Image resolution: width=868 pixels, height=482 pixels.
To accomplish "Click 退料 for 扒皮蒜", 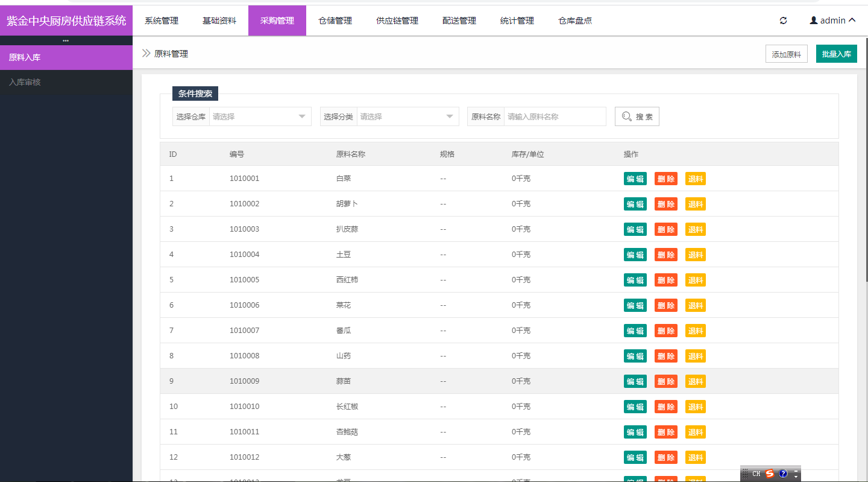I will (x=696, y=229).
